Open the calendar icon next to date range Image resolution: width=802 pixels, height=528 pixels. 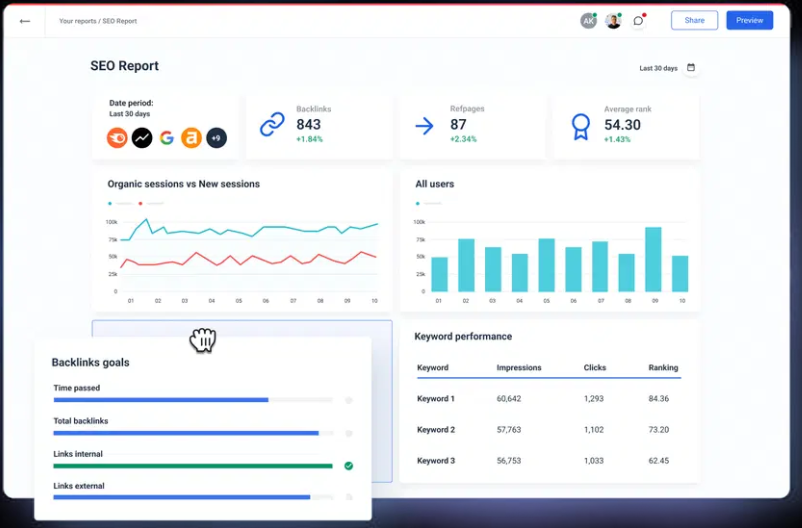tap(691, 68)
